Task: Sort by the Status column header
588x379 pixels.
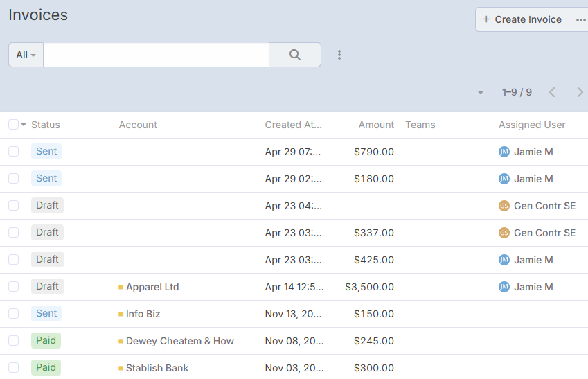Action: [46, 125]
